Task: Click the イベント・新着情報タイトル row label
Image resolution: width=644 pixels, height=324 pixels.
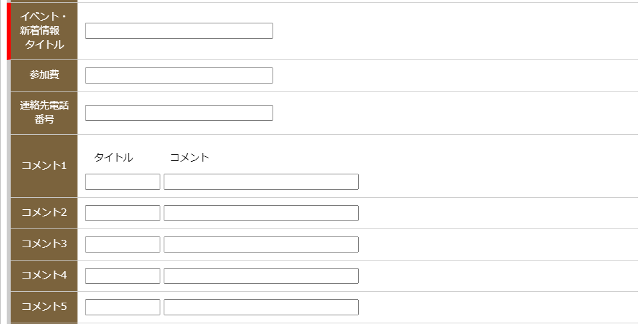Action: pos(44,31)
